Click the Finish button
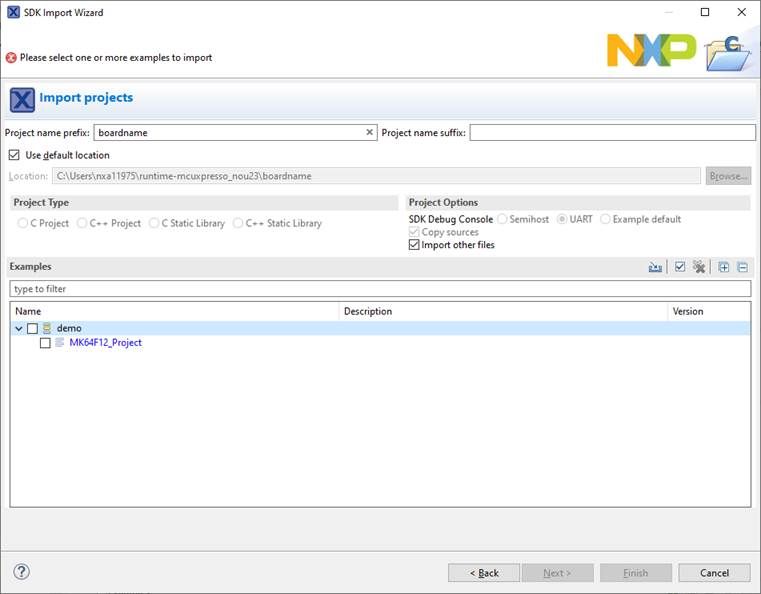761x594 pixels. (636, 573)
